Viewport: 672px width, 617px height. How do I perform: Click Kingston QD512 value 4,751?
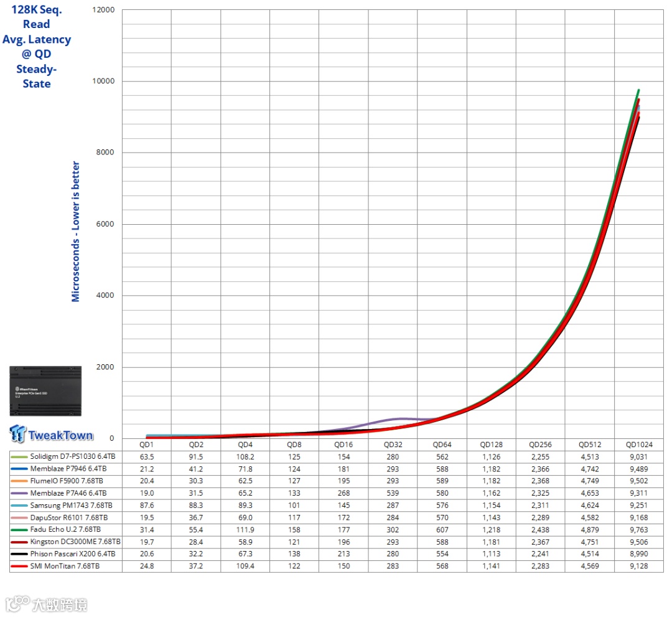click(x=590, y=542)
